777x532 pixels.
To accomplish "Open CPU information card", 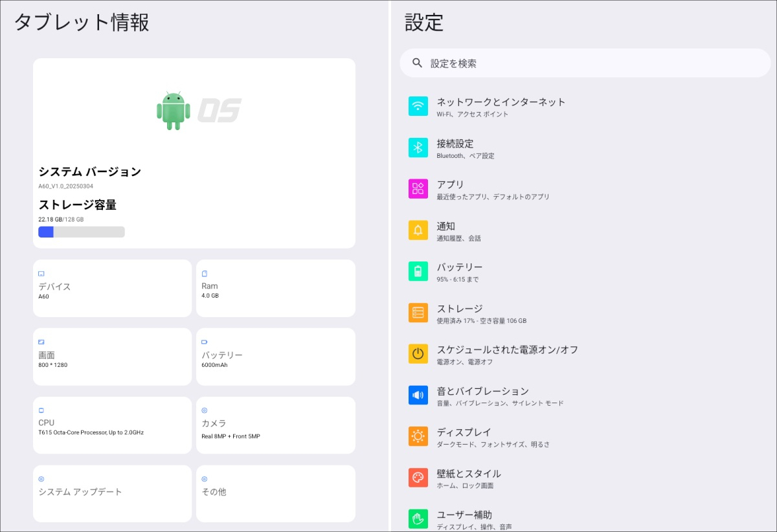I will pyautogui.click(x=111, y=425).
